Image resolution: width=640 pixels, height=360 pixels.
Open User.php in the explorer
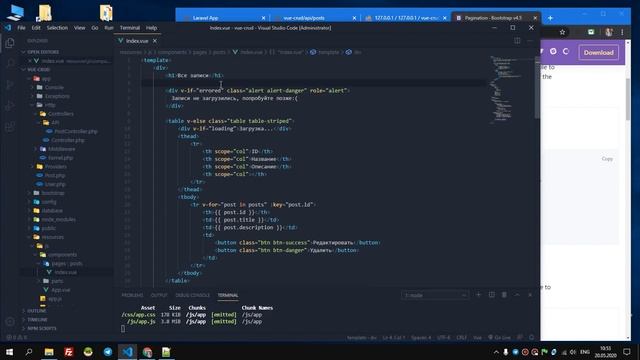coord(55,184)
